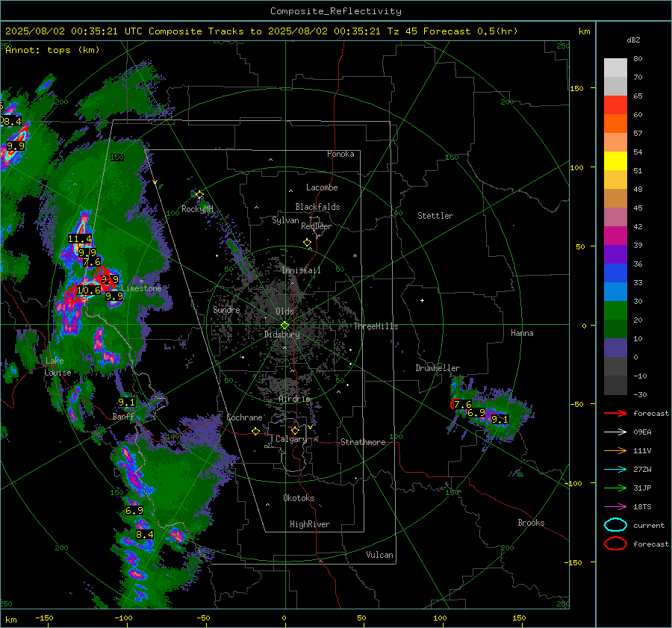Click the Vulcan city label
Image resolution: width=672 pixels, height=628 pixels.
(x=380, y=555)
